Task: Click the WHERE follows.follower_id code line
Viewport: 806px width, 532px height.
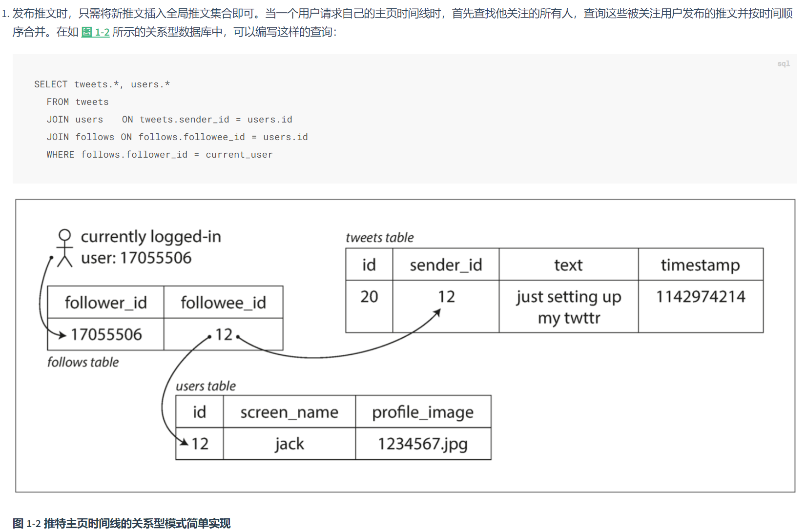Action: click(159, 155)
